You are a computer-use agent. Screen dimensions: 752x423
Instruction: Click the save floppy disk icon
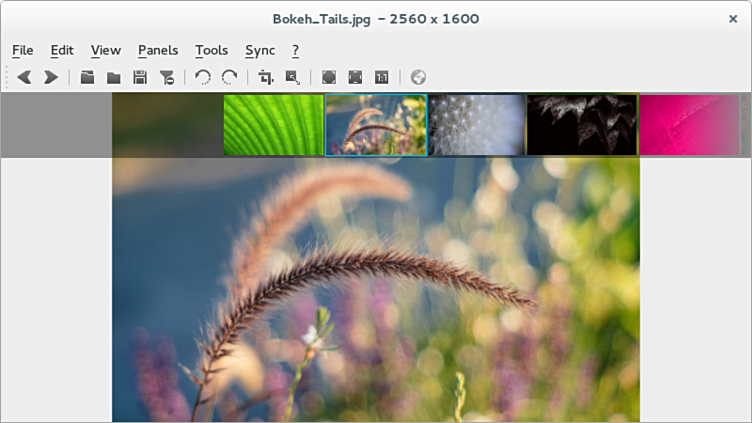pos(140,77)
